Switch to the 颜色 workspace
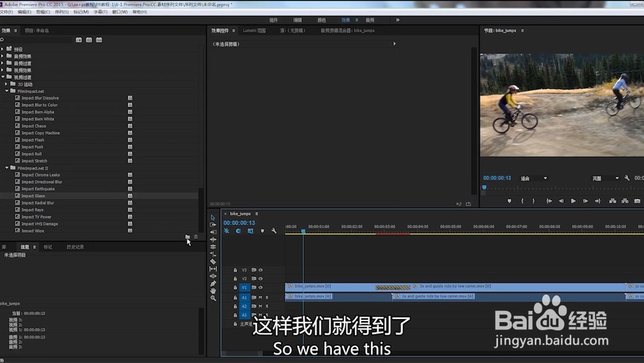Screen dimensions: 644x363 pyautogui.click(x=321, y=20)
